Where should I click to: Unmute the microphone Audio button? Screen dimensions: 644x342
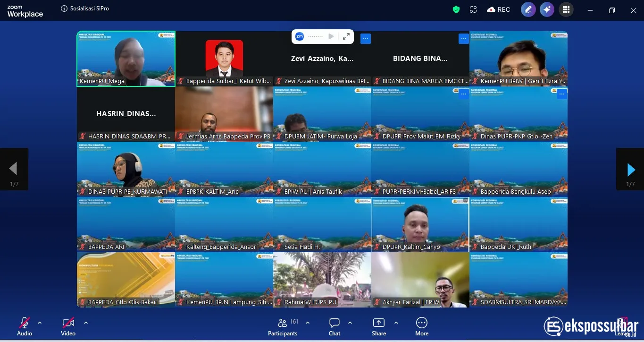click(x=25, y=326)
